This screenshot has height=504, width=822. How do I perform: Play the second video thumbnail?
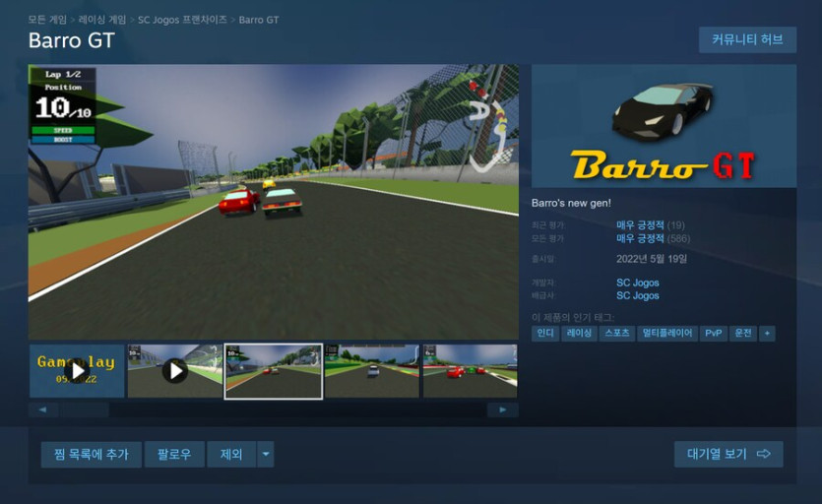click(175, 371)
